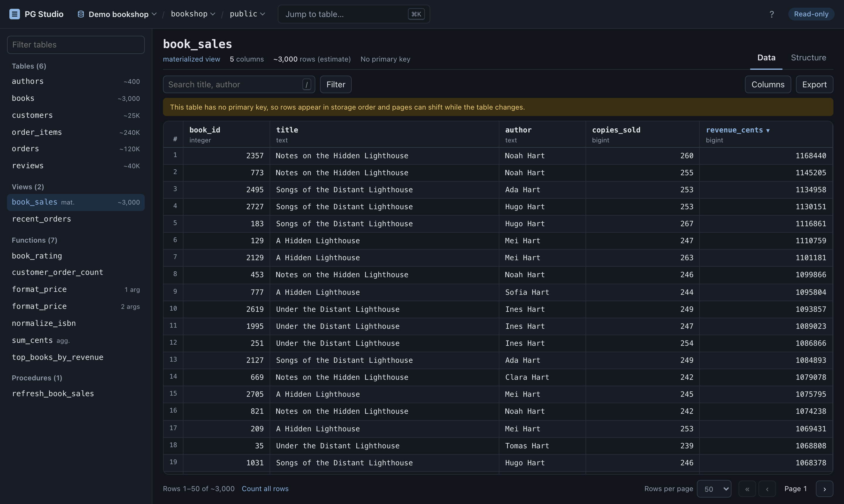Open the refresh_book_sales procedure
844x504 pixels.
tap(76, 394)
